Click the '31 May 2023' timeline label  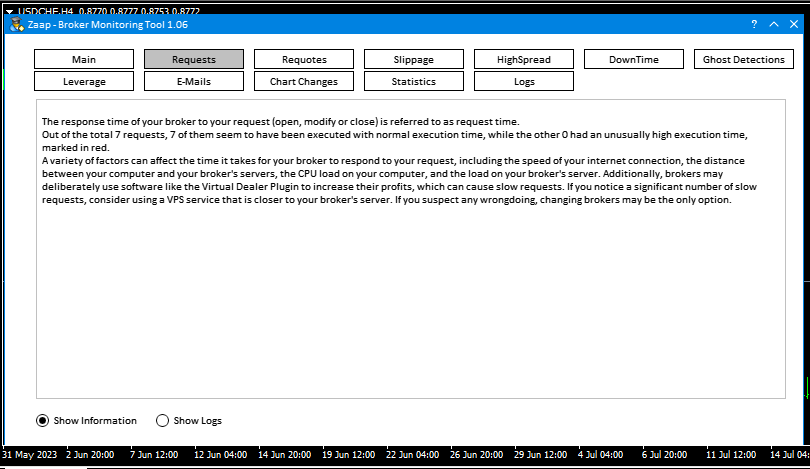pos(29,455)
